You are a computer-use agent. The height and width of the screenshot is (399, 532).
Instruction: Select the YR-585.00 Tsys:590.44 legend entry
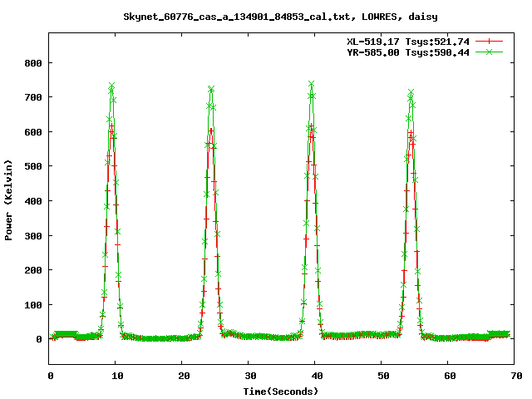point(408,52)
